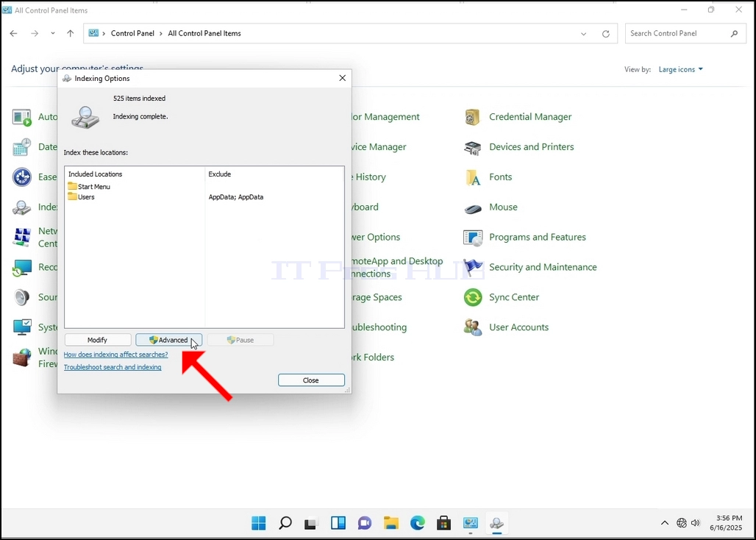
Task: Open 'How does indexing affect searches?' link
Action: 115,355
